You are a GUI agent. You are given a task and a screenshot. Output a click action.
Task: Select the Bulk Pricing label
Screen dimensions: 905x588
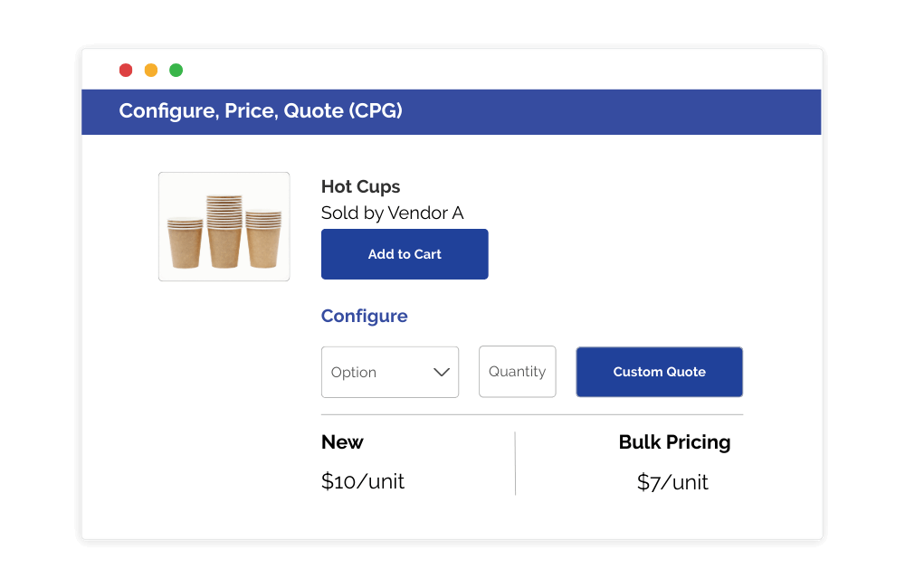tap(674, 442)
